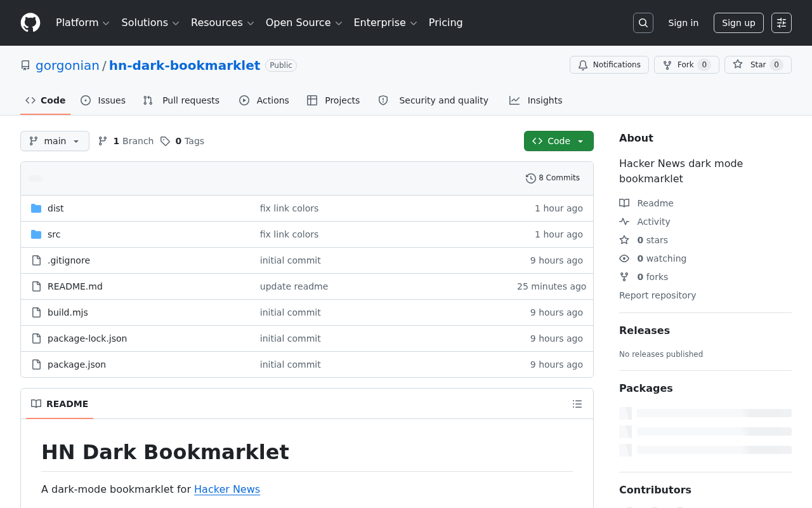Expand the Solutions menu
The height and width of the screenshot is (508, 812).
pyautogui.click(x=150, y=23)
